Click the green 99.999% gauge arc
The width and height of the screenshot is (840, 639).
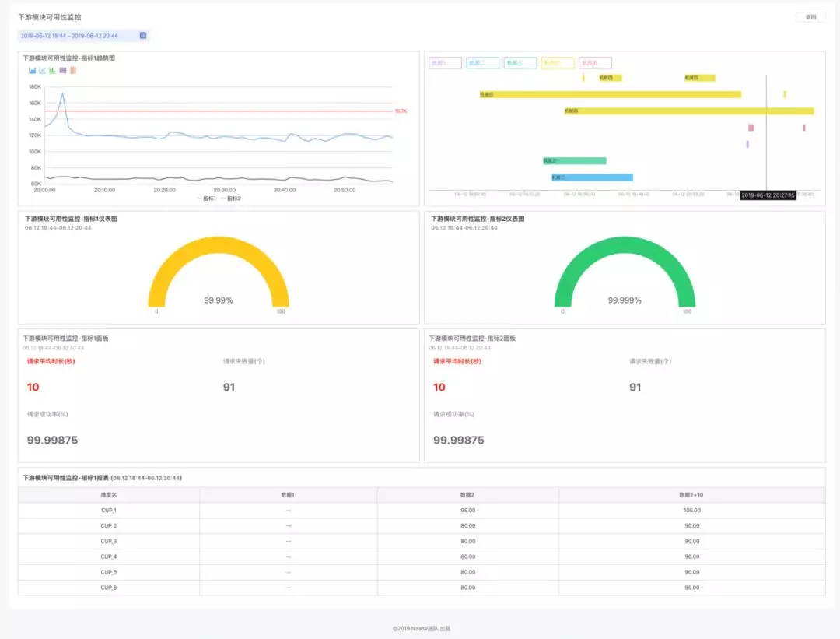tap(625, 244)
